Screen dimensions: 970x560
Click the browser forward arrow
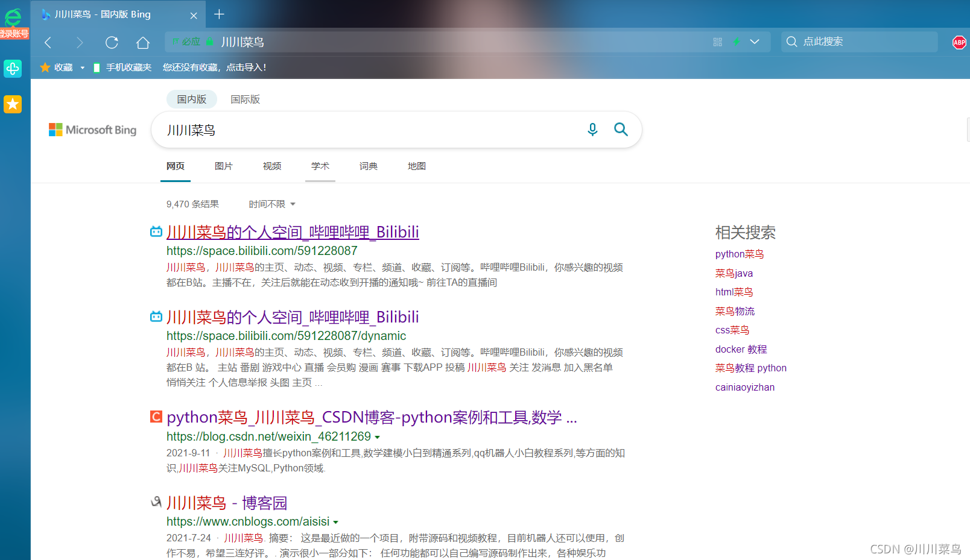(80, 42)
